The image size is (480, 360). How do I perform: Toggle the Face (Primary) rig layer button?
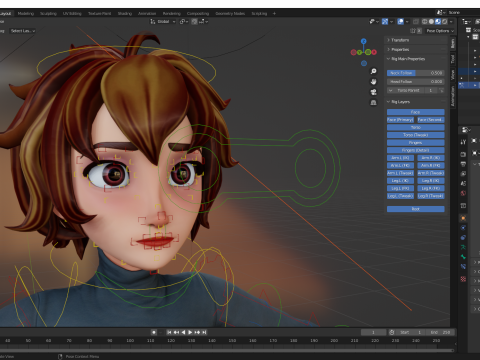pos(400,120)
